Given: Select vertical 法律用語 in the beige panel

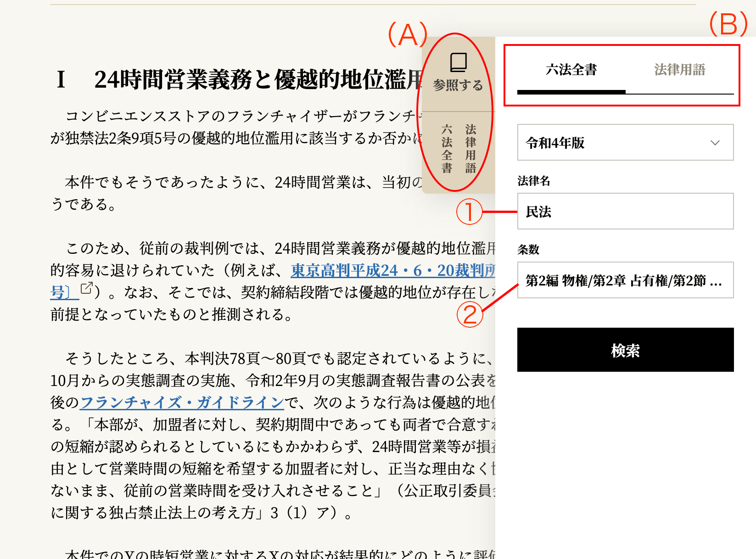Looking at the screenshot, I should point(470,149).
